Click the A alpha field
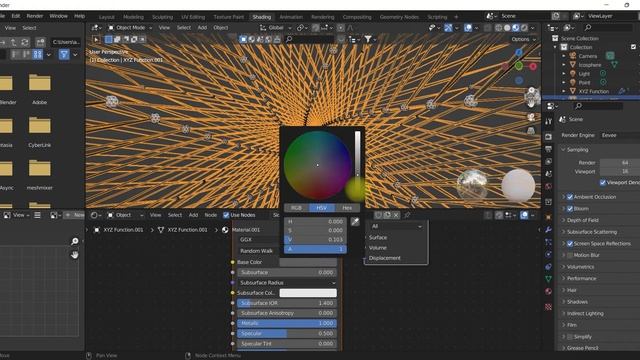 click(x=315, y=249)
